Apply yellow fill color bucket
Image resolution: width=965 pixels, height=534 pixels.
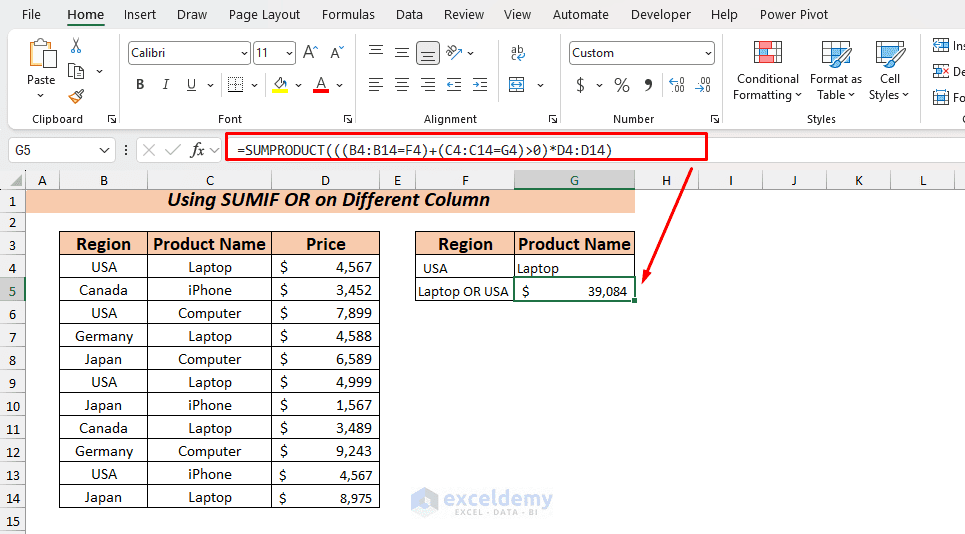281,85
